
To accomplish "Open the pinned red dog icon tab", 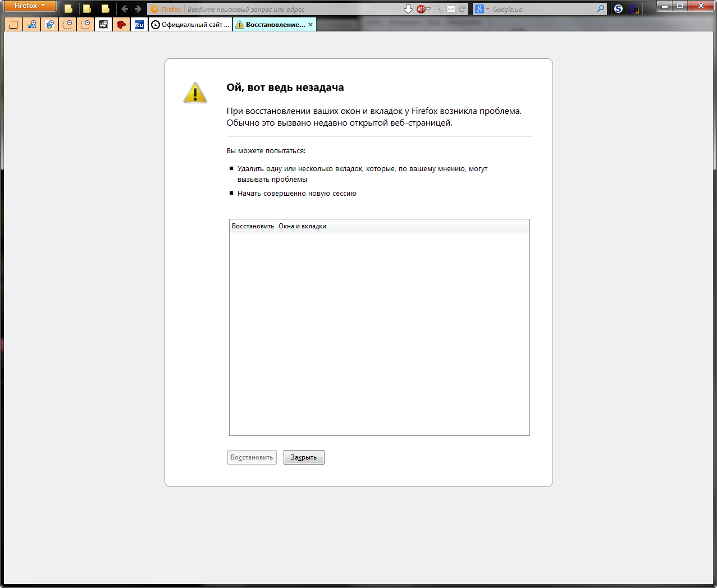I will (x=121, y=25).
